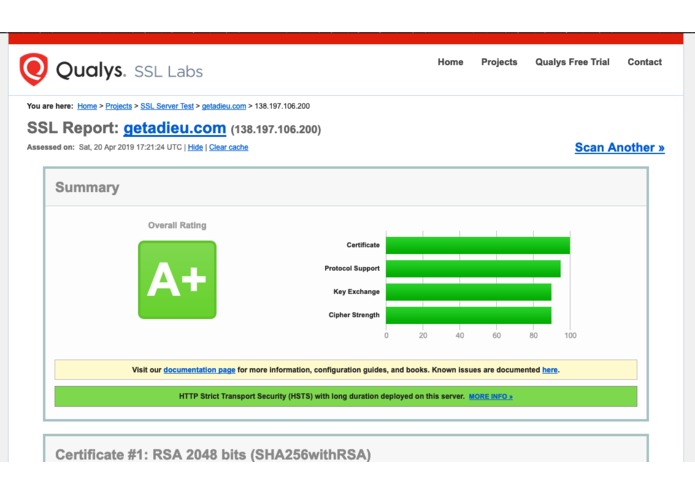Click the Key Exchange score bar
The image size is (695, 494).
point(469,292)
